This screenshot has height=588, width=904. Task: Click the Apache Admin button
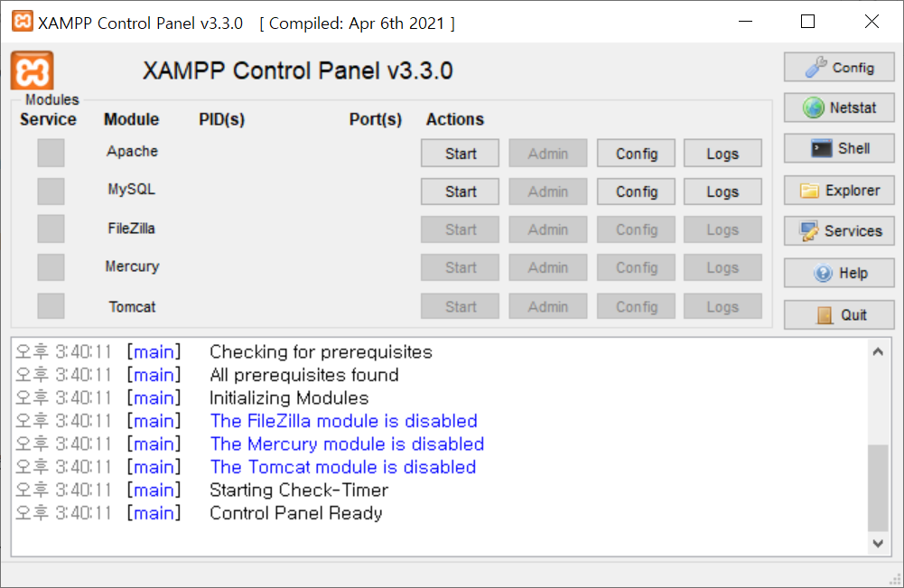tap(547, 154)
